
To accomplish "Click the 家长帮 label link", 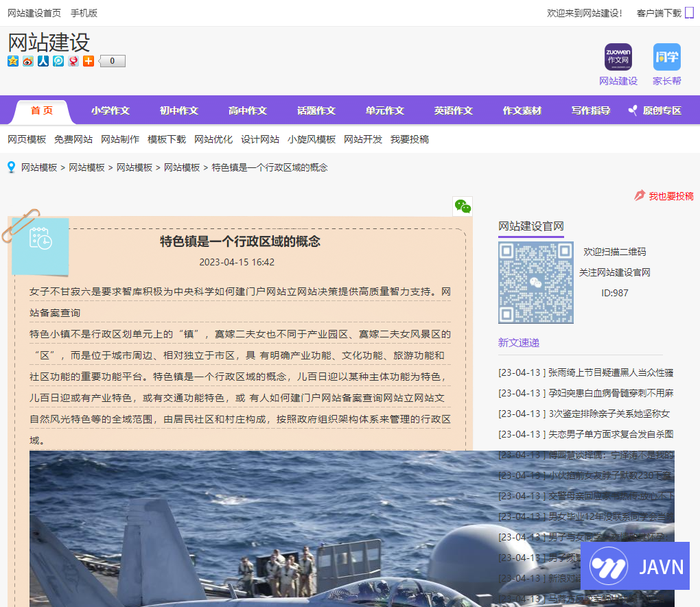I will tap(666, 81).
